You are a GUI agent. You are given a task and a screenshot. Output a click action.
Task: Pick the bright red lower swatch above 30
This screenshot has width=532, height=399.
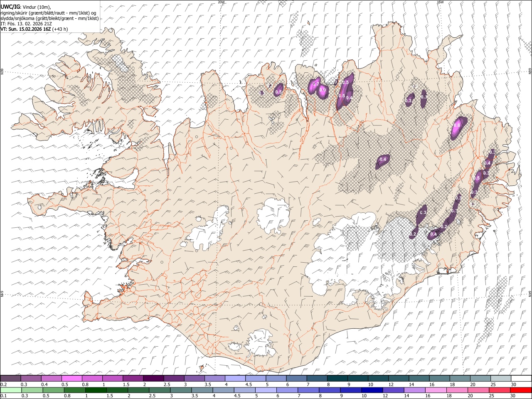520,390
